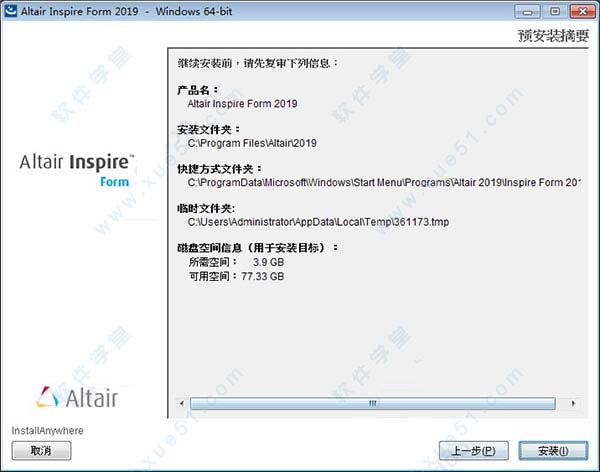This screenshot has height=472, width=600.
Task: Click the installer icon in title bar
Action: click(x=10, y=11)
